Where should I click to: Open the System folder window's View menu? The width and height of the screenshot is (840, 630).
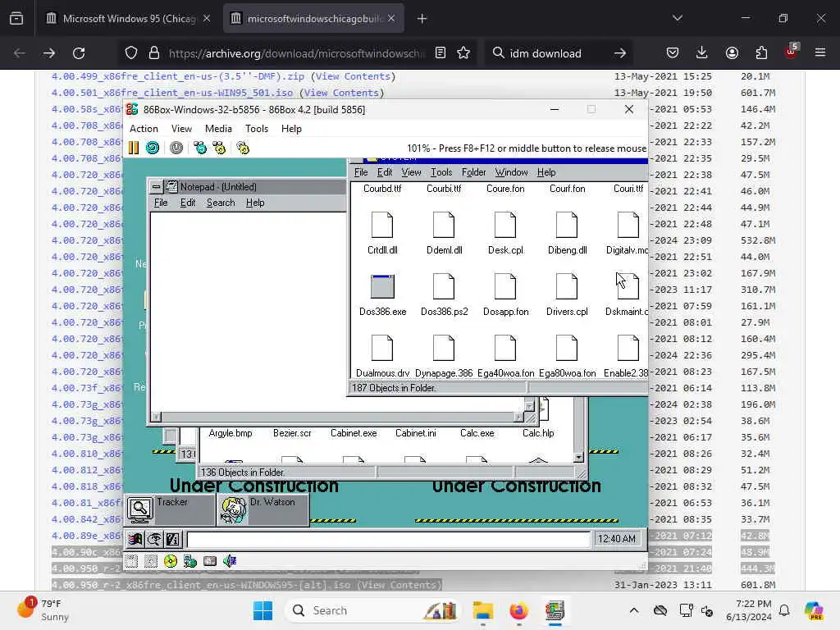[411, 172]
